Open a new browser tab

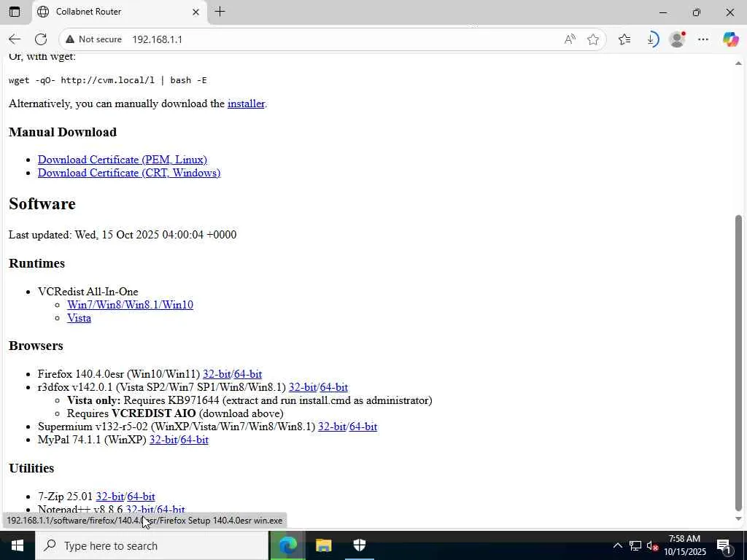[x=220, y=12]
